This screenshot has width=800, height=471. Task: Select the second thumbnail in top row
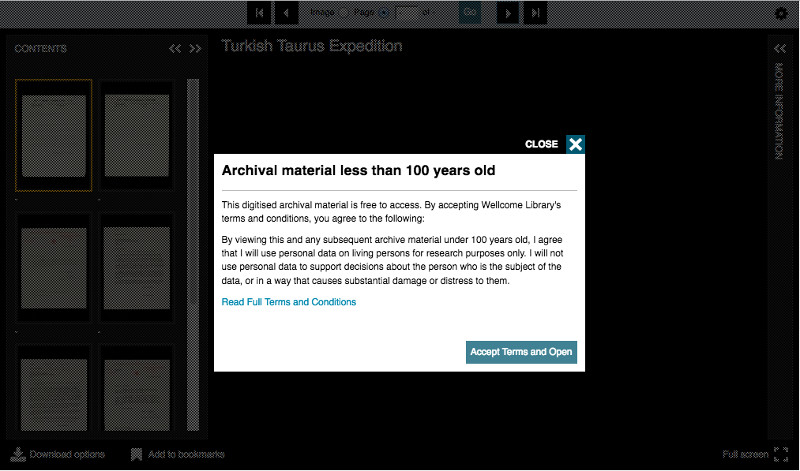coord(137,135)
